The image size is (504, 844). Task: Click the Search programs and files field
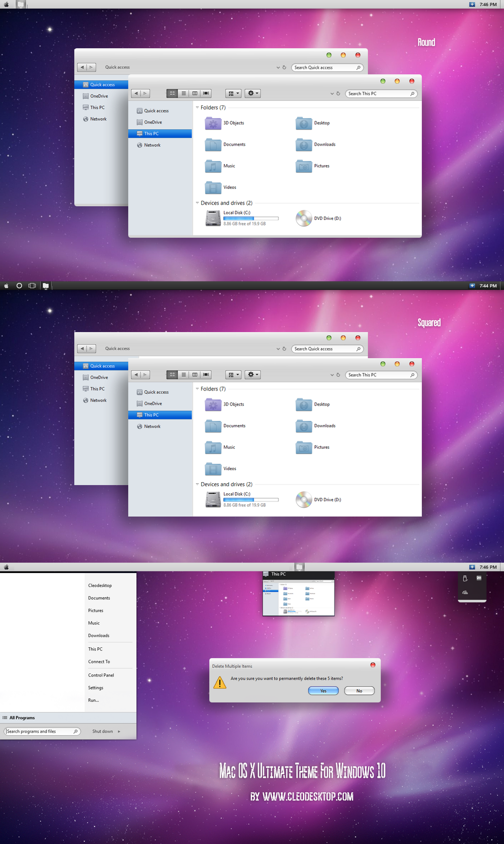point(42,732)
